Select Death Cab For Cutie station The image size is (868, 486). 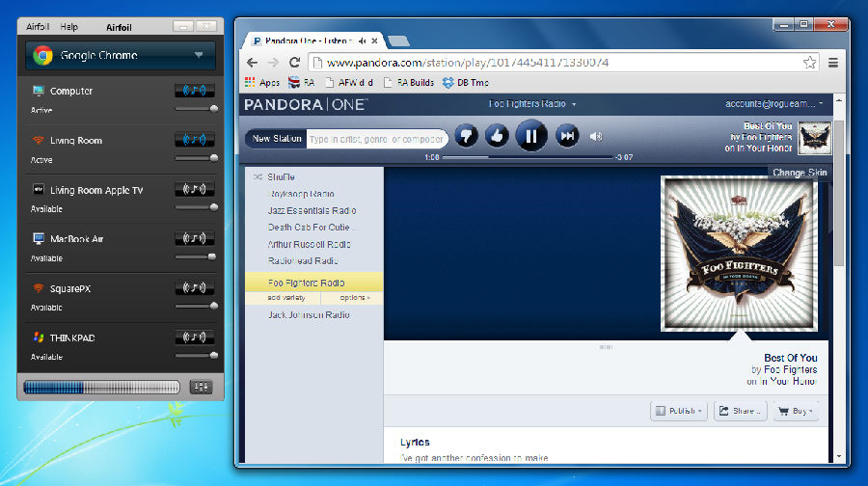(x=312, y=227)
